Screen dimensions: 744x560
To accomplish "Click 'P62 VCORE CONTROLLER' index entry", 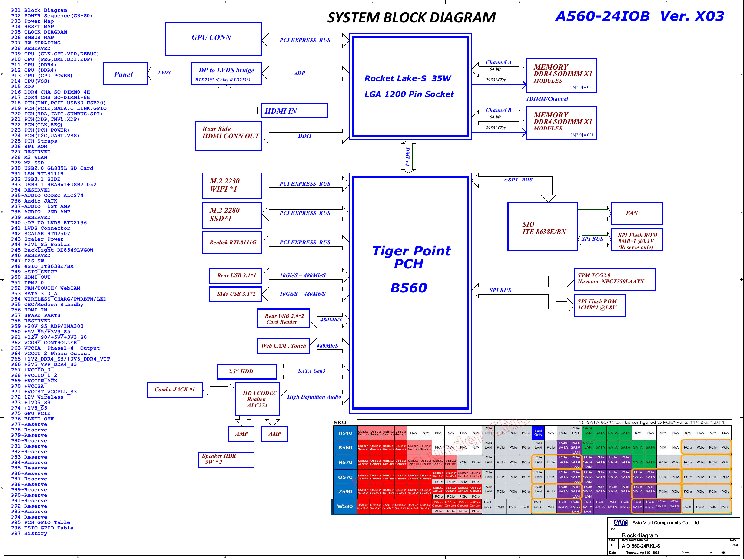I will pos(44,343).
